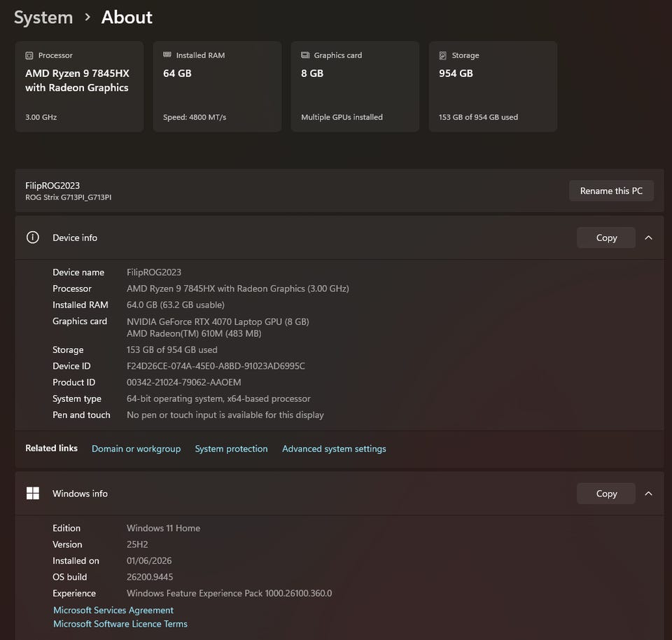Open the Installed RAM 64 GB card
Viewport: 672px width, 640px height.
pos(217,87)
